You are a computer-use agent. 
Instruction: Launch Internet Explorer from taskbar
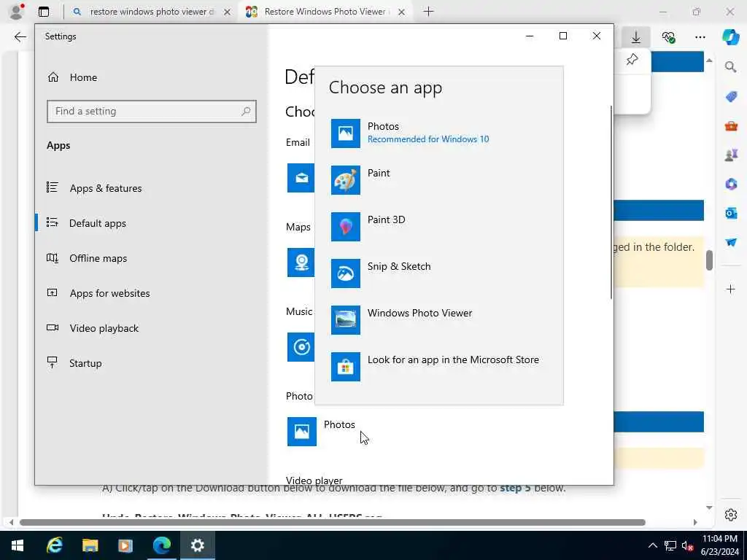click(x=54, y=545)
